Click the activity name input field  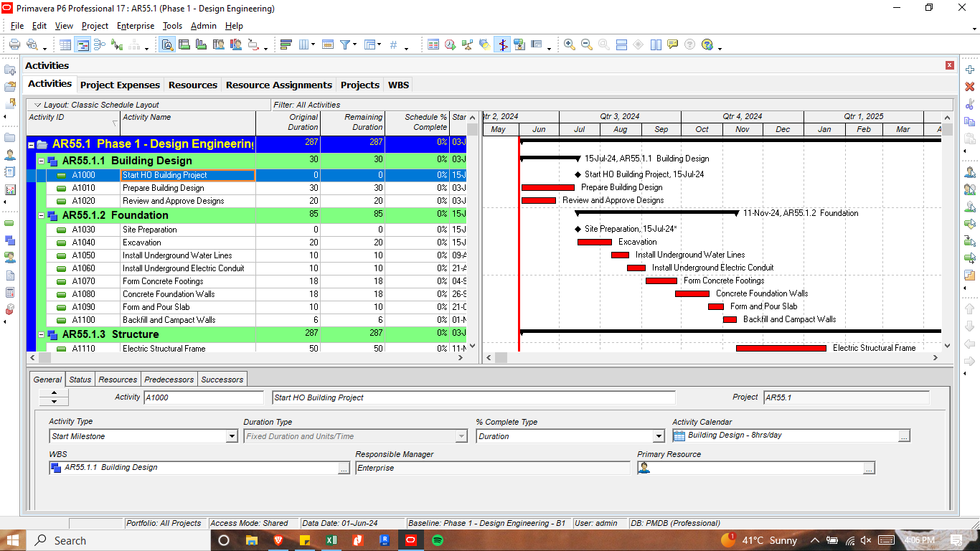pyautogui.click(x=474, y=397)
